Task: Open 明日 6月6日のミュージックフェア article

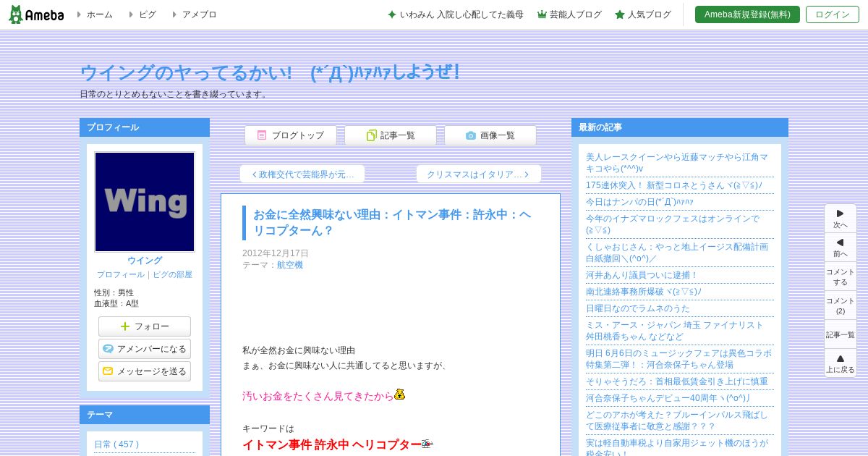Action: pos(678,359)
